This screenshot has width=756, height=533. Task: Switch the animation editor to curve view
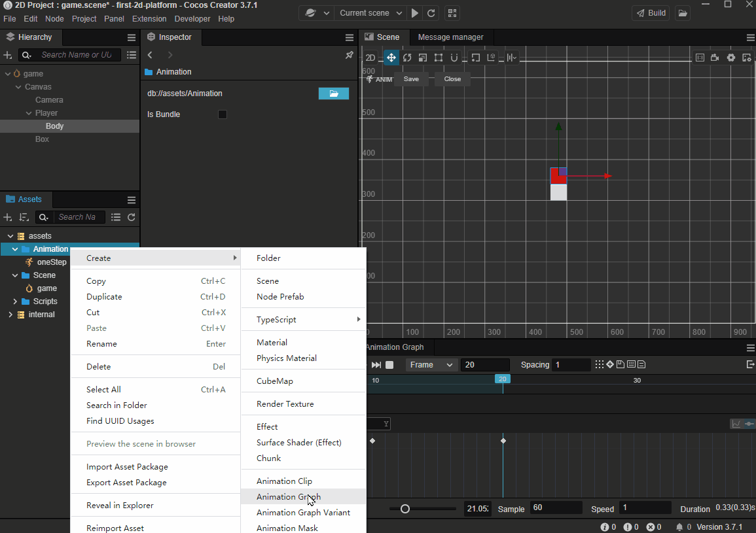(736, 424)
